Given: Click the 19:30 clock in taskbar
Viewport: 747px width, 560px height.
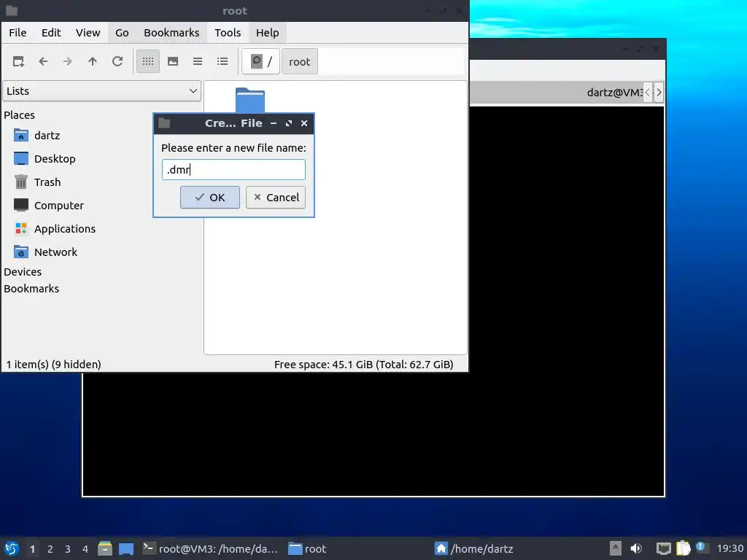Looking at the screenshot, I should (x=729, y=548).
